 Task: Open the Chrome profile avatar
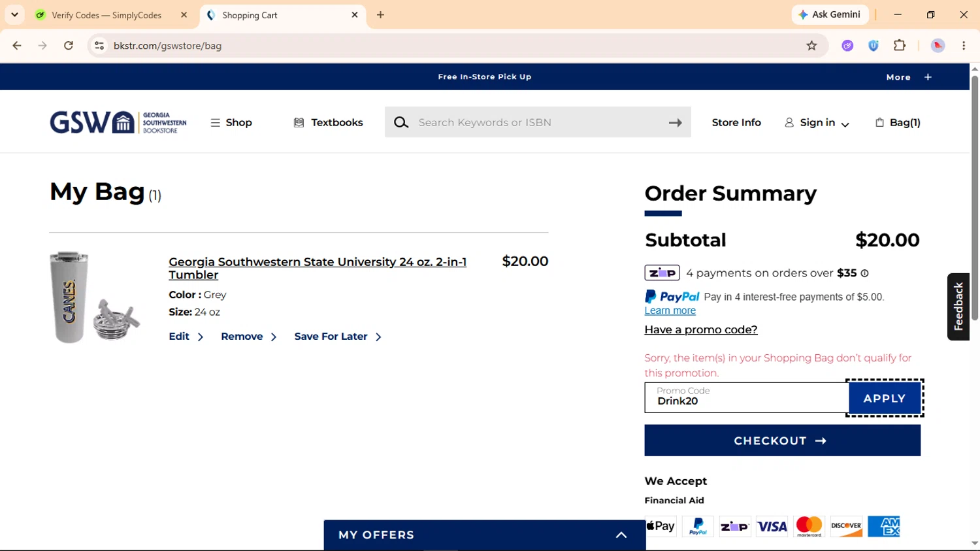(938, 46)
